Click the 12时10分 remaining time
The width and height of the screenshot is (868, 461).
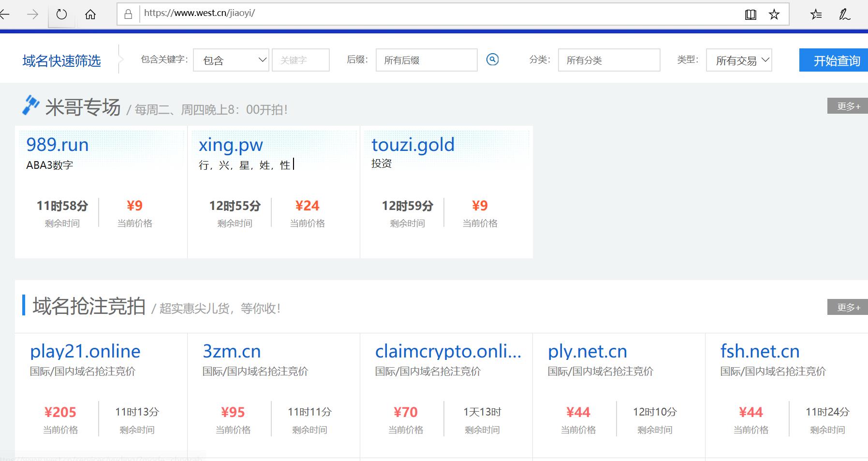click(655, 412)
